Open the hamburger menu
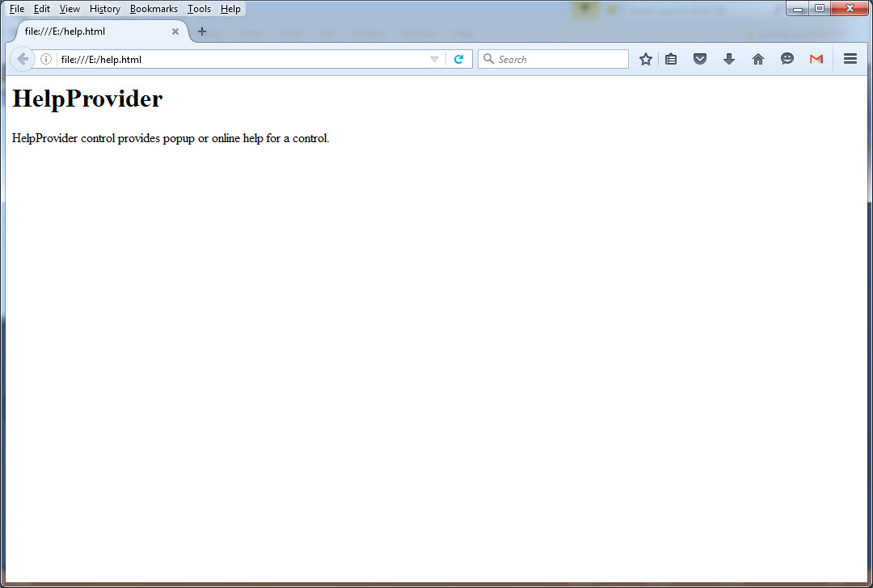Image resolution: width=873 pixels, height=588 pixels. pos(850,59)
